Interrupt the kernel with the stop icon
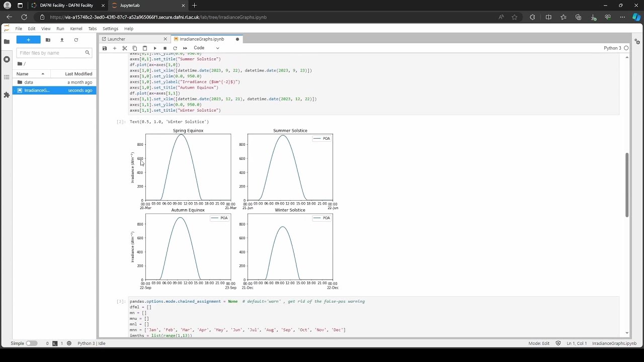The width and height of the screenshot is (644, 362). 165,48
